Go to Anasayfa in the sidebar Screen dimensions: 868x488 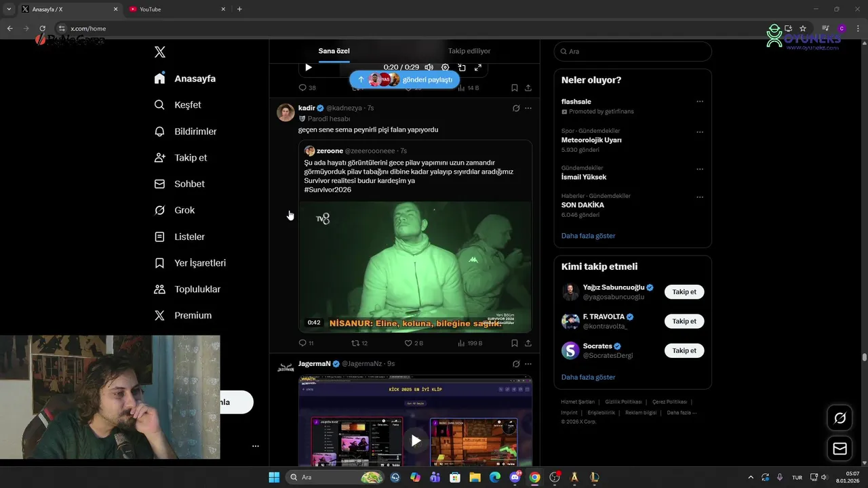click(185, 79)
